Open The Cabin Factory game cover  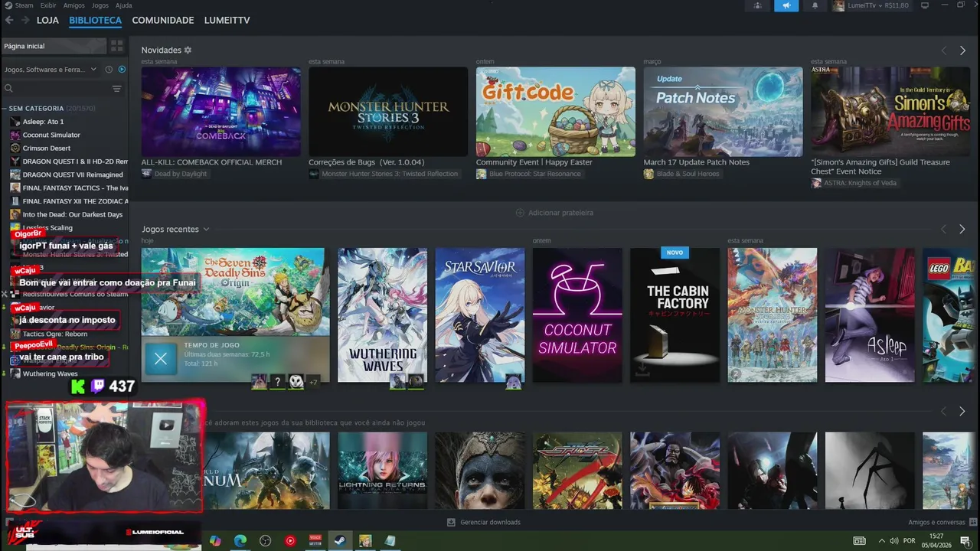pyautogui.click(x=675, y=315)
